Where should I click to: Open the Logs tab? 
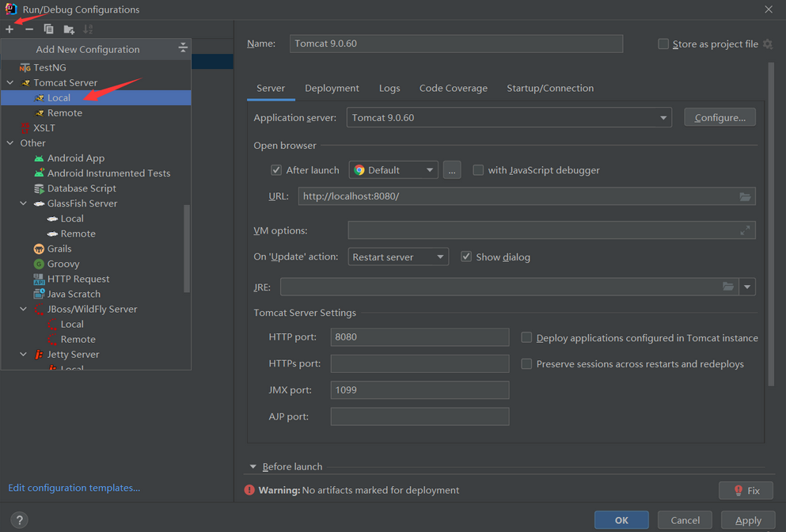(389, 88)
